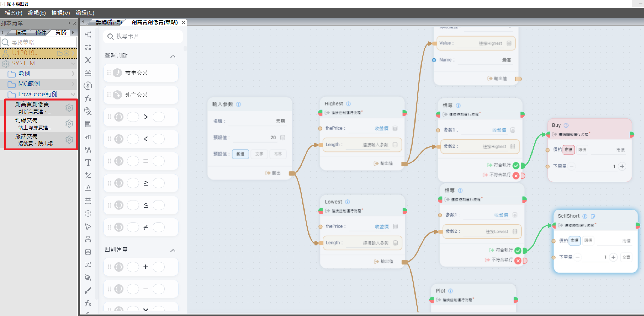Collapse the 邏輯判斷 card section
The width and height of the screenshot is (644, 316).
tap(173, 56)
